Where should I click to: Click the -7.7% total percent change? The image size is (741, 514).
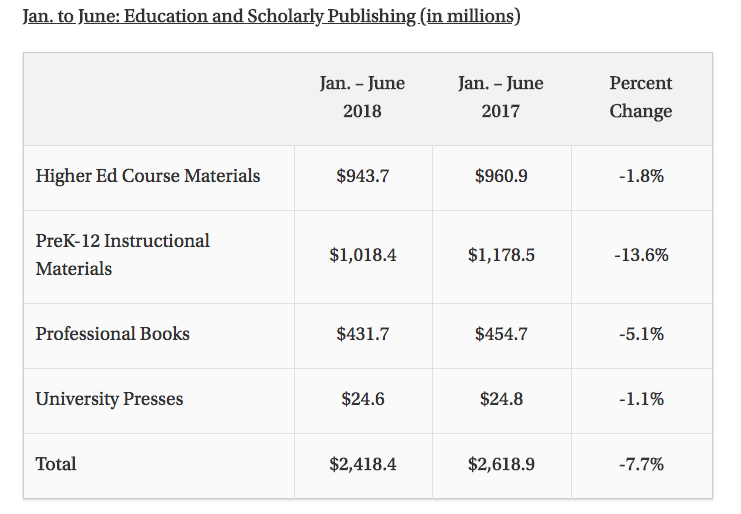point(641,465)
